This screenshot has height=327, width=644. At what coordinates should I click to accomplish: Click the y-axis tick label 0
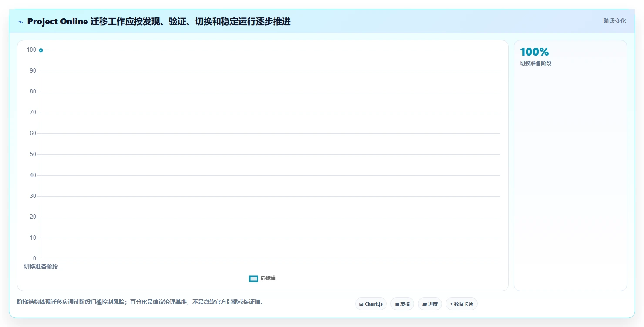(35, 259)
